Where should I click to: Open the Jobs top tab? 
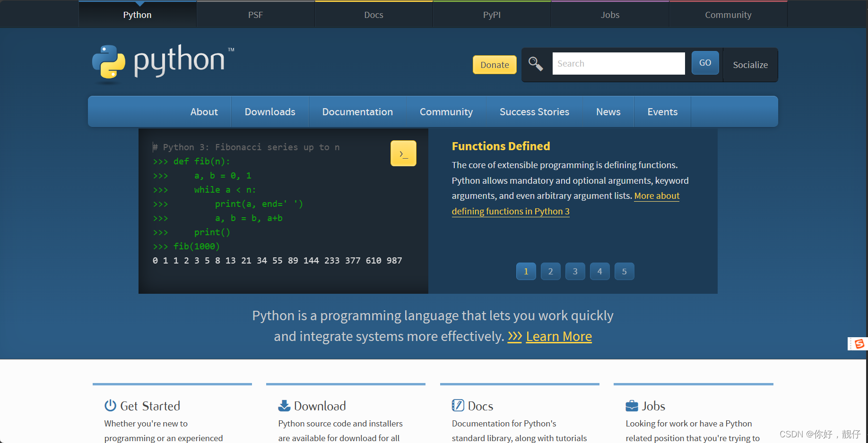(x=610, y=15)
